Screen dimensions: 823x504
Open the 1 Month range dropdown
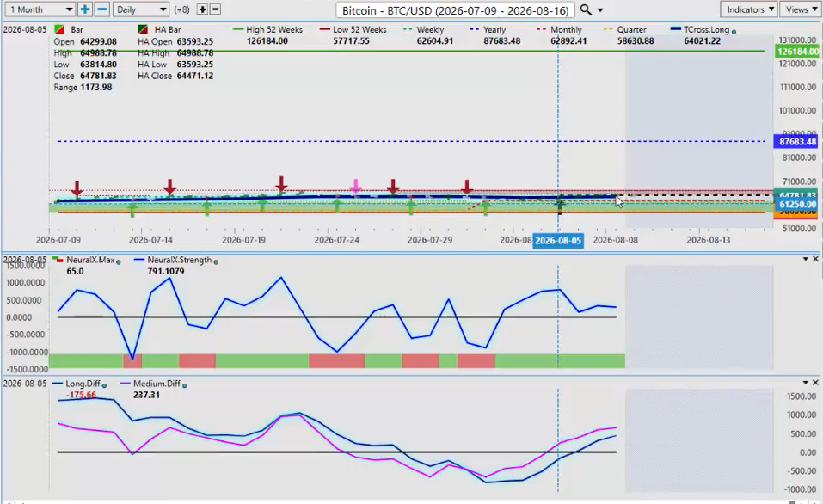pyautogui.click(x=40, y=9)
